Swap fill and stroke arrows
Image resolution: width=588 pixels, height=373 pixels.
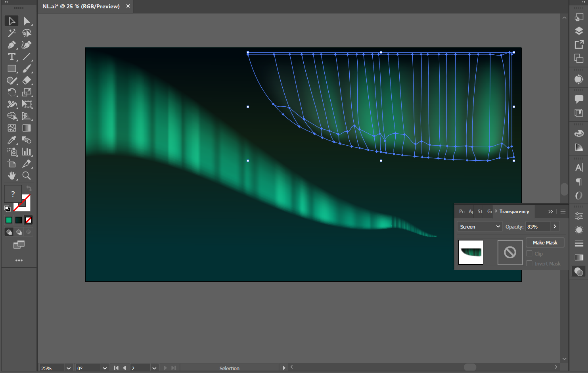29,188
